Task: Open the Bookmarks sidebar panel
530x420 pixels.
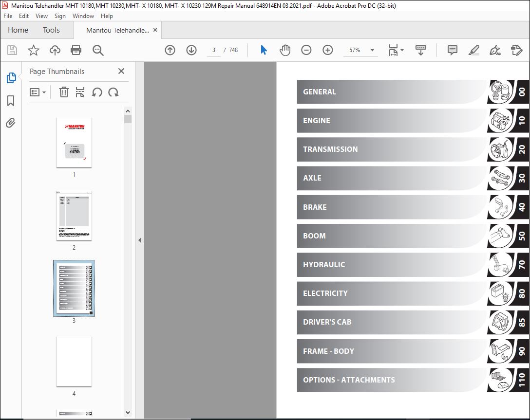Action: click(11, 100)
